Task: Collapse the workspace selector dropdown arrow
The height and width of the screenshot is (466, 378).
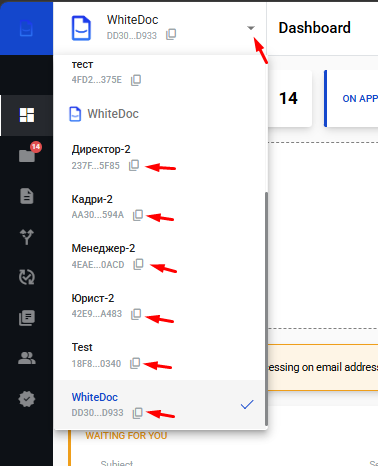Action: click(251, 28)
